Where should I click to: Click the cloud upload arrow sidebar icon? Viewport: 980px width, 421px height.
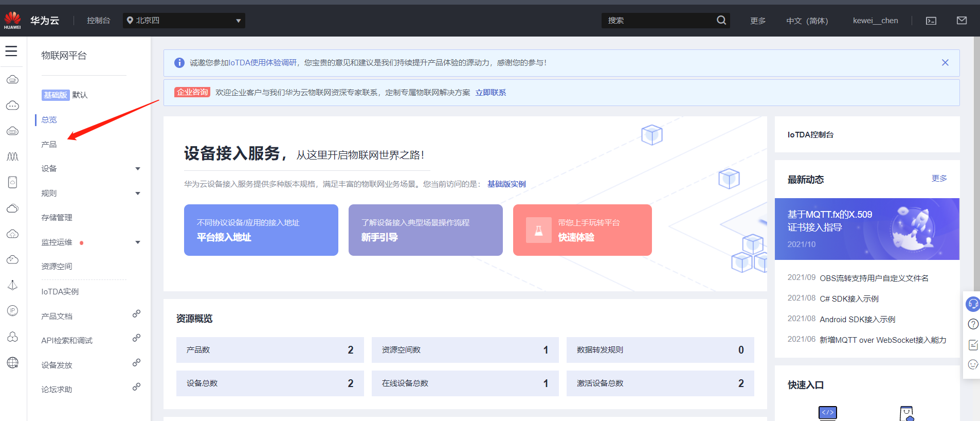12,234
